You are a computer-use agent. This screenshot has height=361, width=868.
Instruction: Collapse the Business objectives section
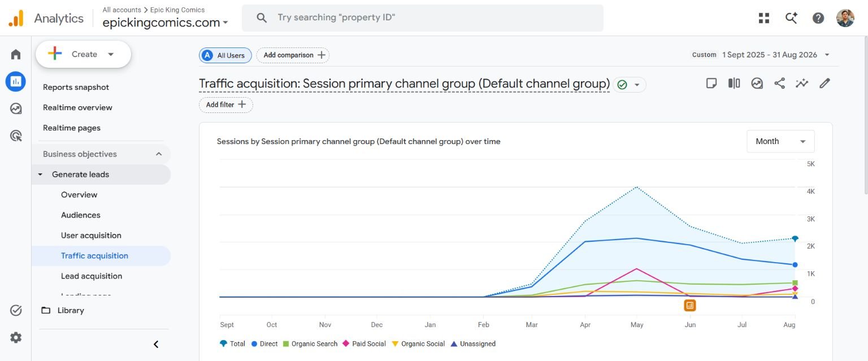[159, 154]
